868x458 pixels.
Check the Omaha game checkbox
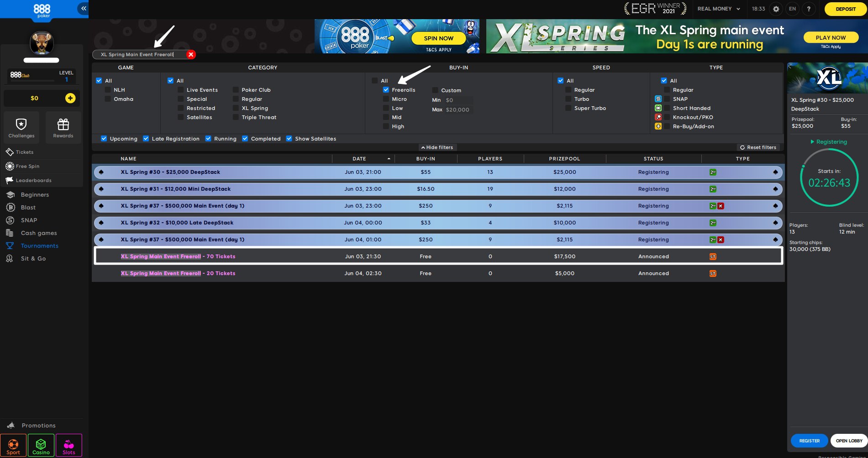click(x=108, y=99)
